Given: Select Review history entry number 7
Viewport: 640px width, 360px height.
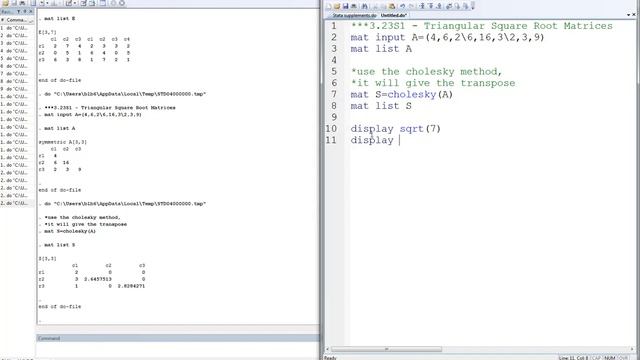Looking at the screenshot, I should tap(17, 73).
